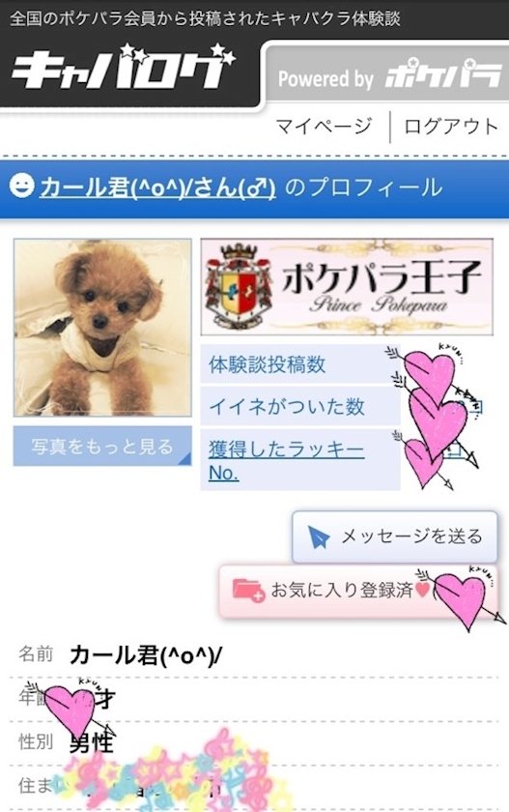Image resolution: width=509 pixels, height=812 pixels.
Task: Open the poodle puppy profile photo
Action: coord(102,328)
